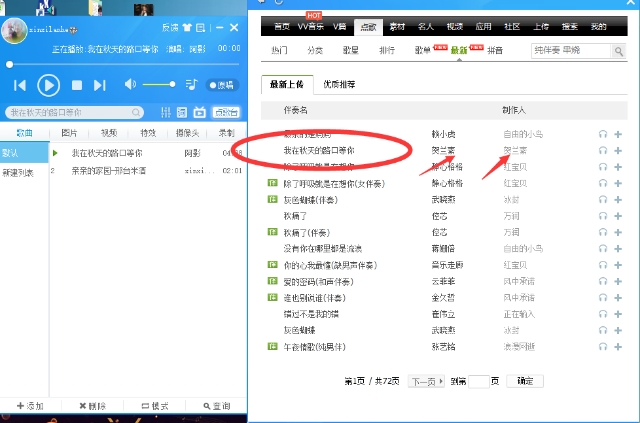The width and height of the screenshot is (640, 423).
Task: Click the 添加 add button at the bottom left
Action: pos(29,406)
